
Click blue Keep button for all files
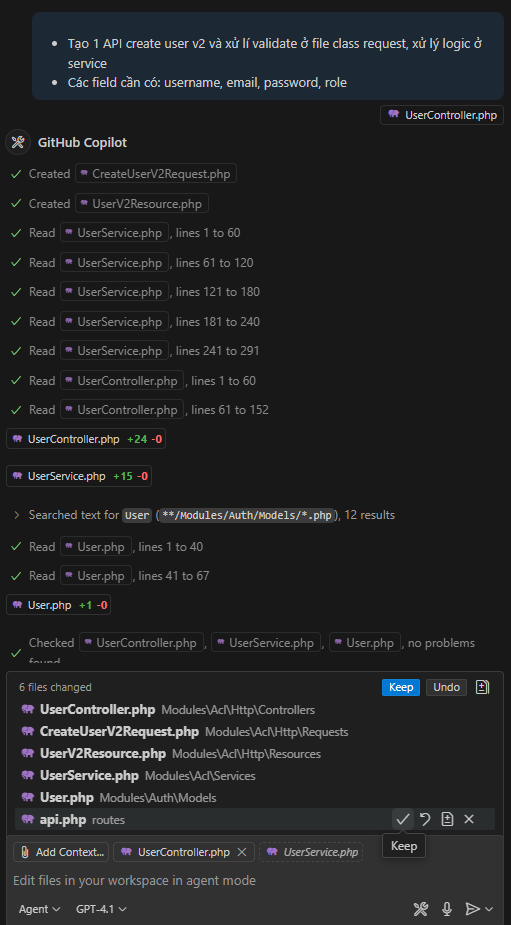pyautogui.click(x=401, y=687)
